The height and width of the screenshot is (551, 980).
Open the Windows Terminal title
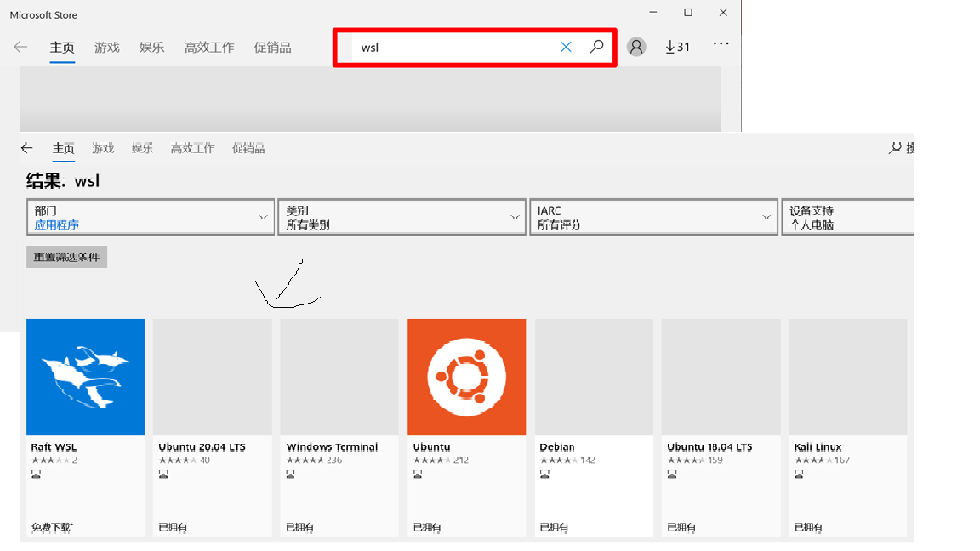pos(332,447)
